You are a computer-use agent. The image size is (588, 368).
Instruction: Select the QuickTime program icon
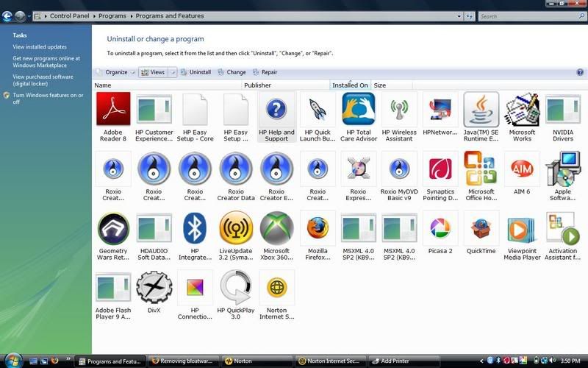(481, 228)
